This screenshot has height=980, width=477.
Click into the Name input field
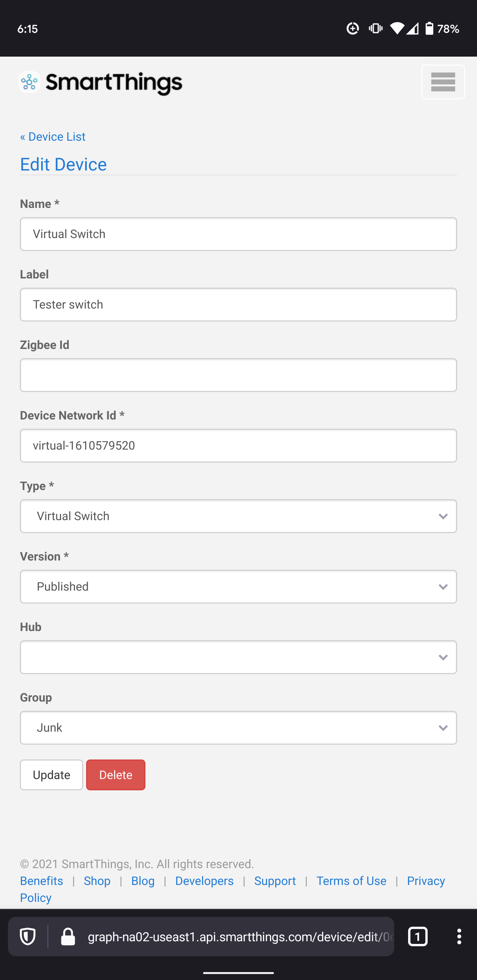coord(238,234)
